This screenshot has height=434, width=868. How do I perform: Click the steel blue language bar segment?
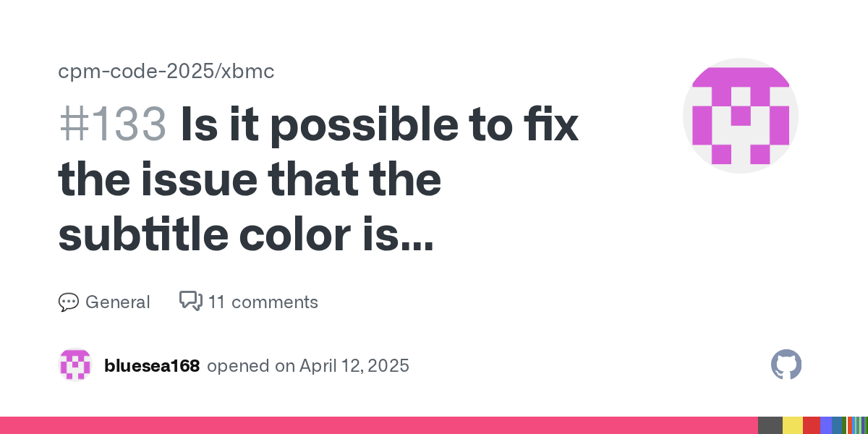pos(837,425)
